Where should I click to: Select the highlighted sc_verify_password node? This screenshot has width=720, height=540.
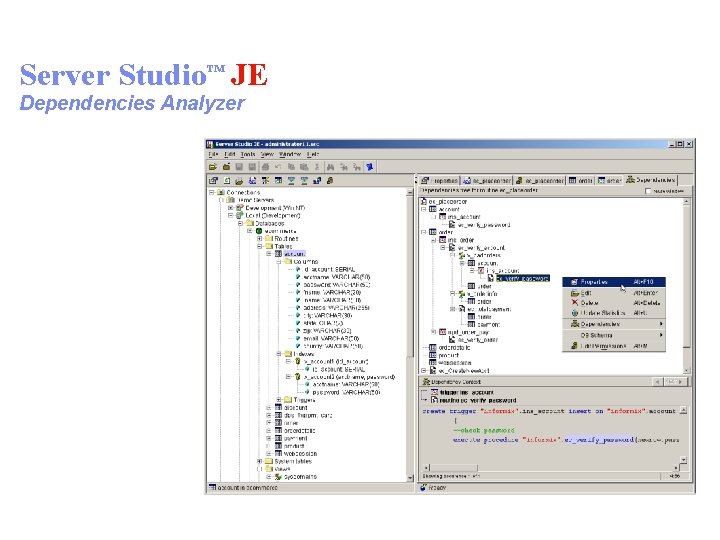(x=522, y=278)
